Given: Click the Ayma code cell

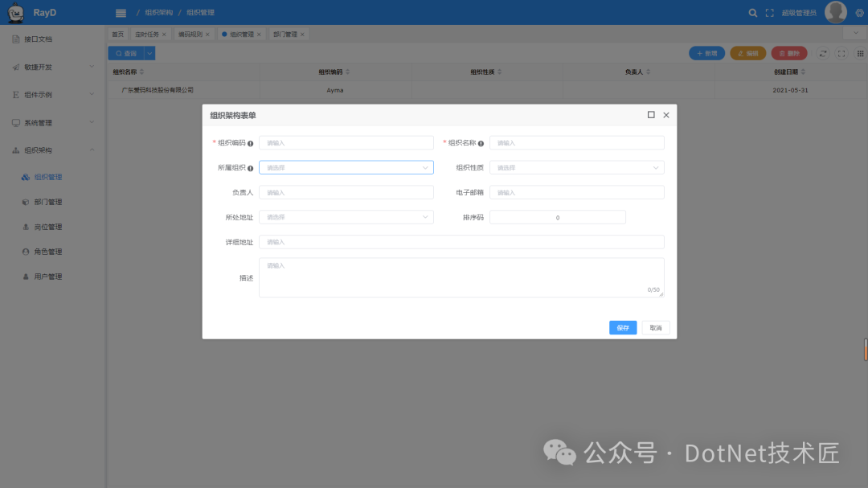Looking at the screenshot, I should (335, 90).
